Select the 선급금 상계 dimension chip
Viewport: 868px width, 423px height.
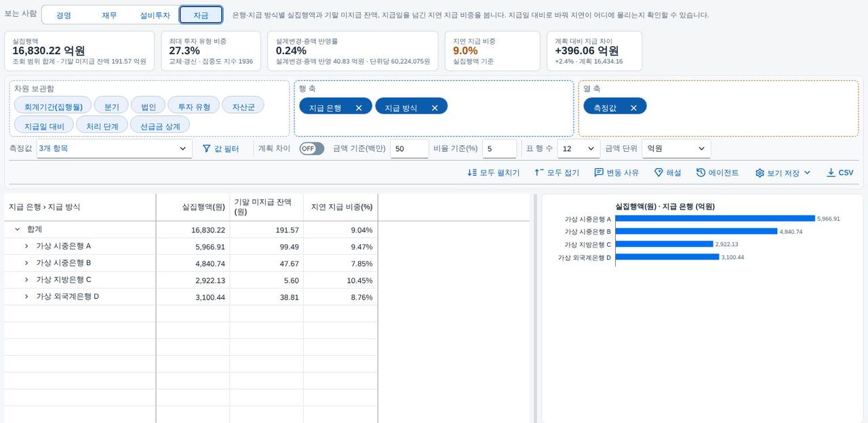[x=160, y=126]
